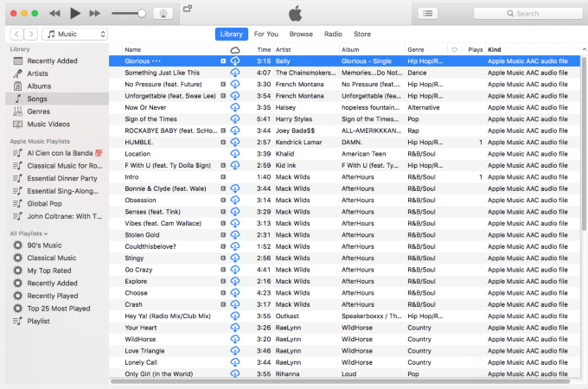The image size is (588, 389).
Task: Open the My Top Rated smart playlist
Action: coord(57,271)
